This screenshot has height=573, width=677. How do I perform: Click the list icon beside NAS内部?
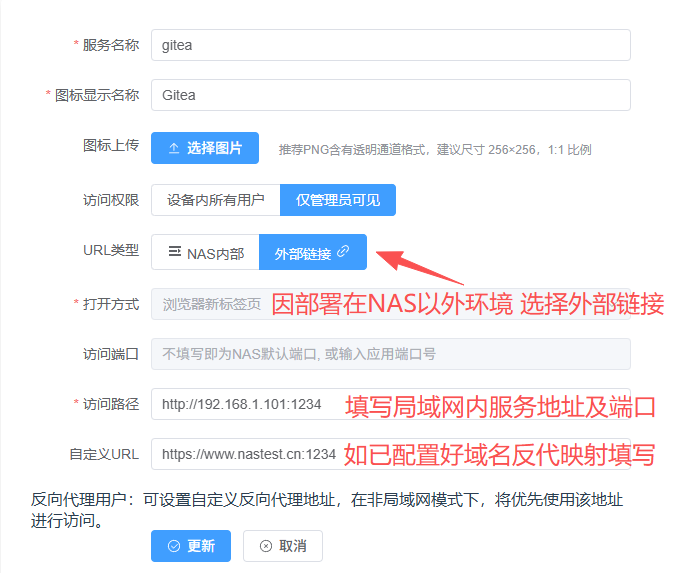[175, 251]
